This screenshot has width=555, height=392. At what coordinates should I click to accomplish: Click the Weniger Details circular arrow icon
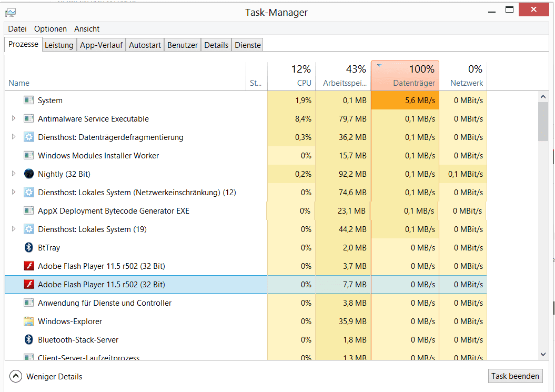(16, 376)
